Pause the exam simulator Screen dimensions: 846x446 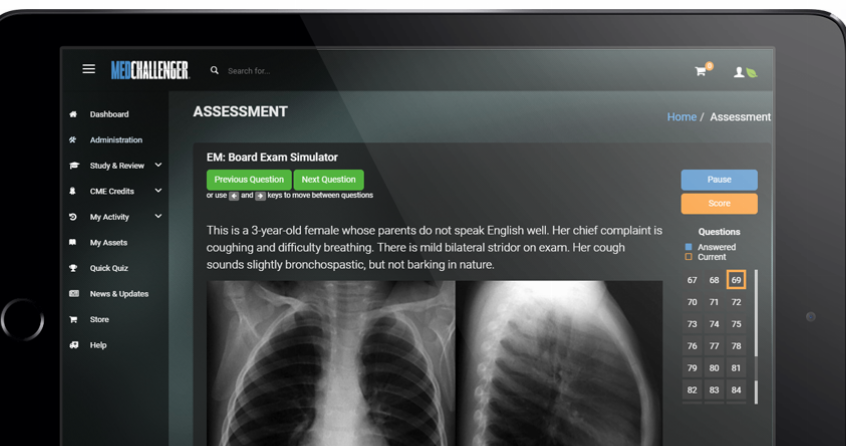tap(719, 180)
